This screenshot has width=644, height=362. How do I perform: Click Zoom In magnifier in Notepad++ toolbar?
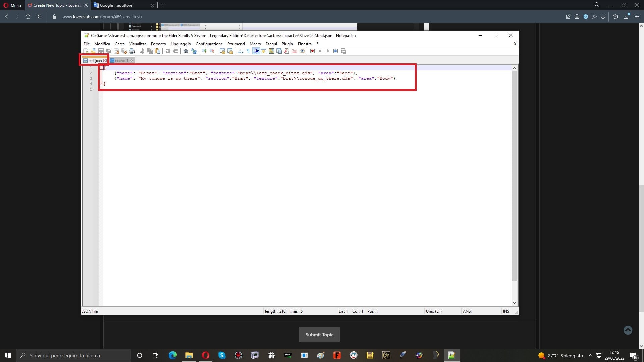[x=204, y=51]
